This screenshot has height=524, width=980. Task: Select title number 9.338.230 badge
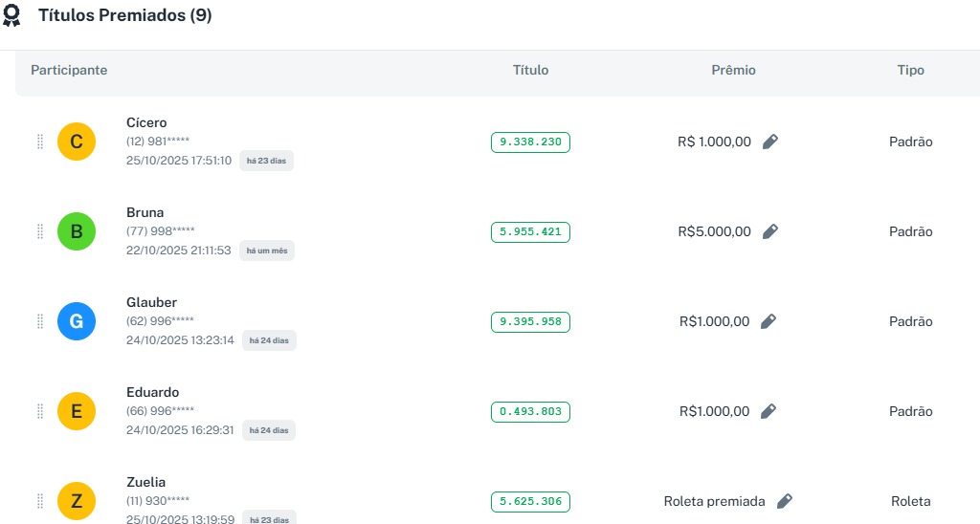[x=530, y=142]
